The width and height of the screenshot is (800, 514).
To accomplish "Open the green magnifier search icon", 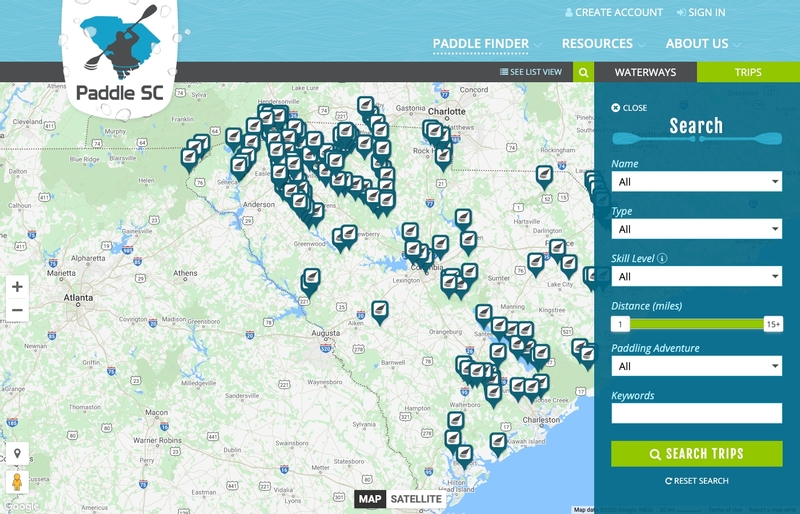I will pos(583,72).
